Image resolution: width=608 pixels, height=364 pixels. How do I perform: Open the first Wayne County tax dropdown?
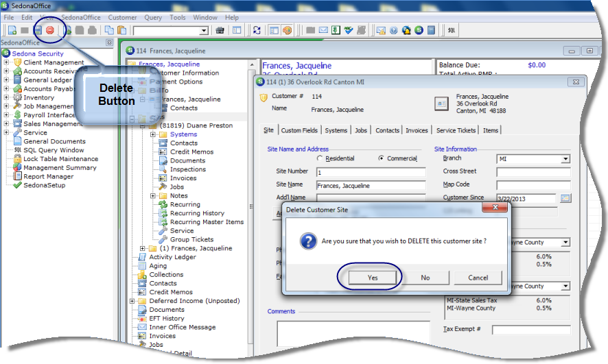(x=565, y=243)
